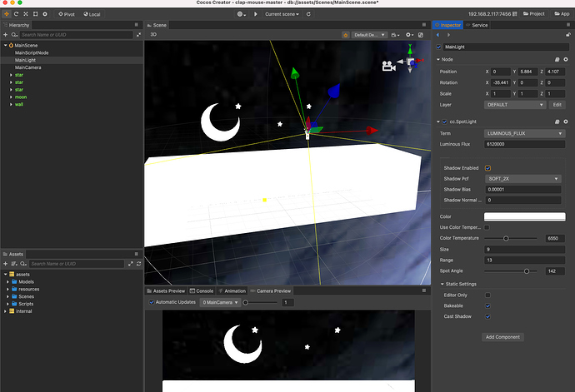Enable the Use Color Temperature checkbox

point(487,227)
